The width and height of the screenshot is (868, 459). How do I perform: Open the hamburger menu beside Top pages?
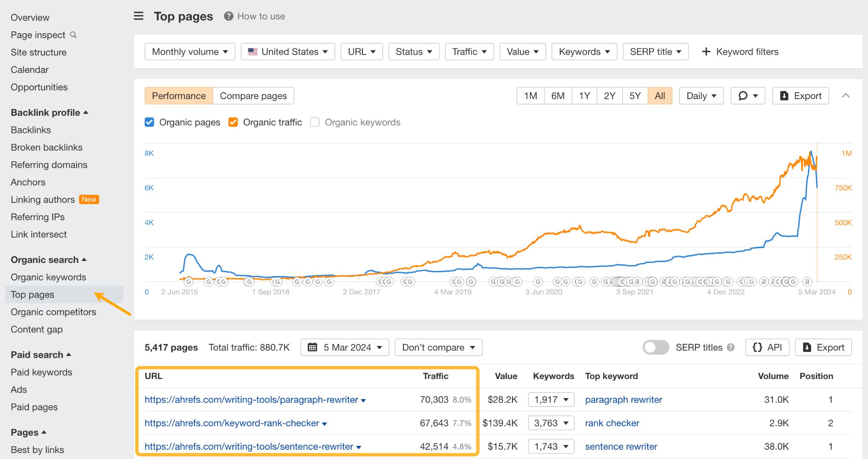coord(138,16)
